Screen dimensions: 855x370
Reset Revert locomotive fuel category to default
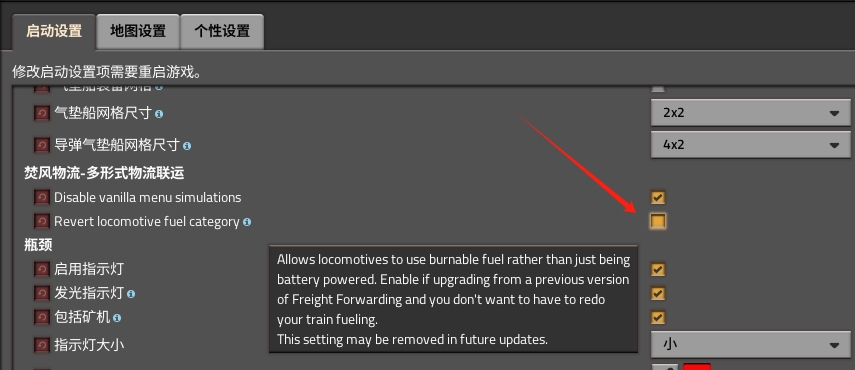point(42,221)
